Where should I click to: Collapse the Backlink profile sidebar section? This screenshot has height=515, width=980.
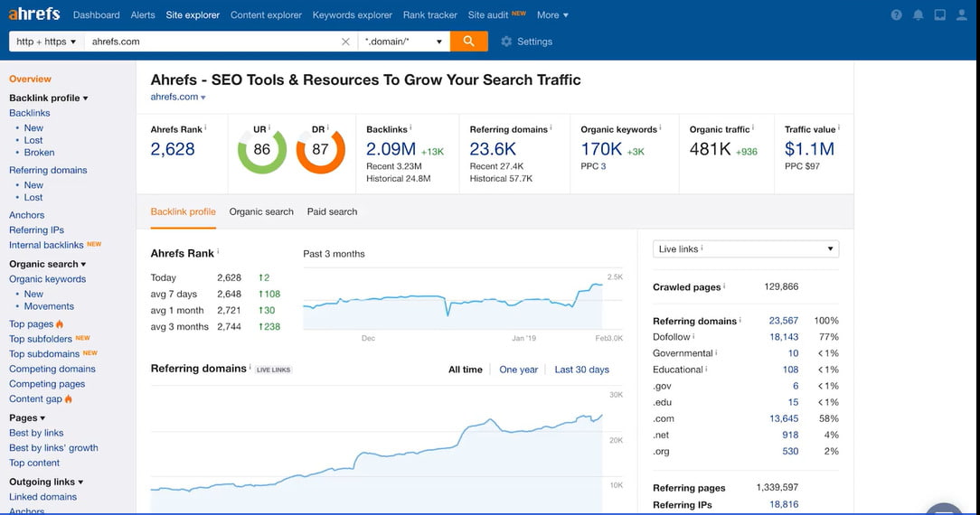[x=48, y=98]
